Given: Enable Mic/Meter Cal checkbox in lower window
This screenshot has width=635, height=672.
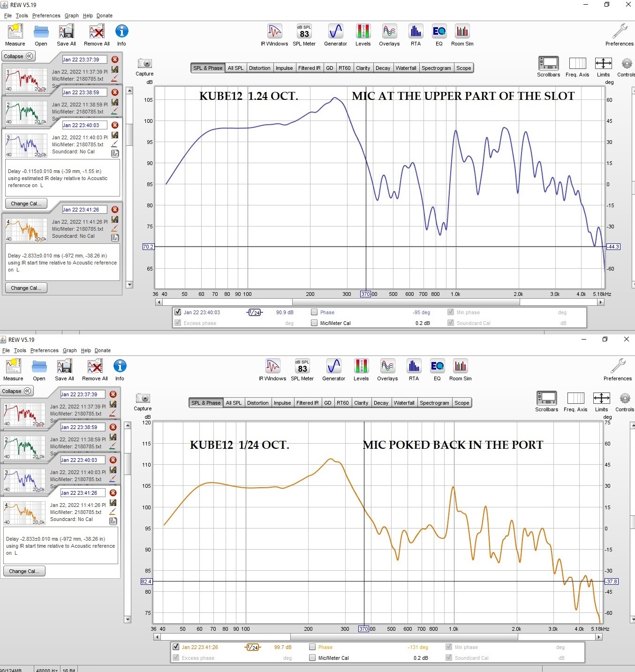Looking at the screenshot, I should (312, 657).
